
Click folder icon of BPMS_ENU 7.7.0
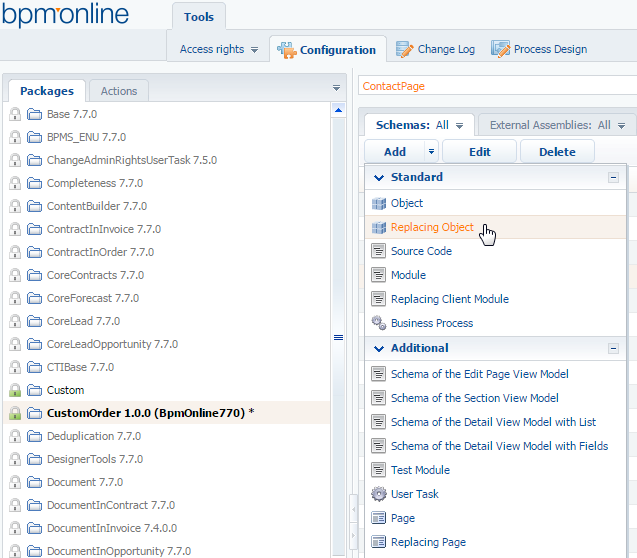(35, 137)
